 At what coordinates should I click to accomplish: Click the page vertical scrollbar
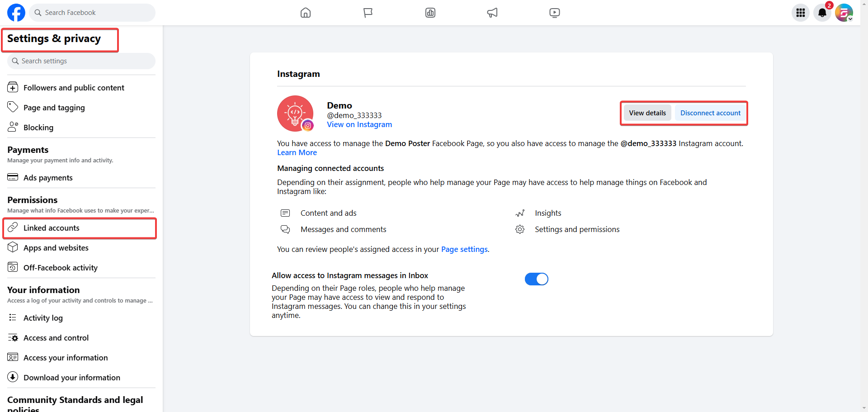click(864, 206)
